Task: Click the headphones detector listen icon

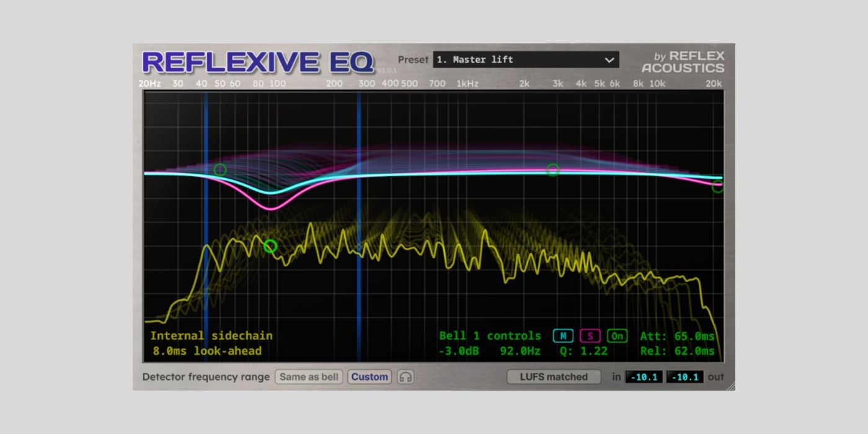Action: [x=406, y=377]
